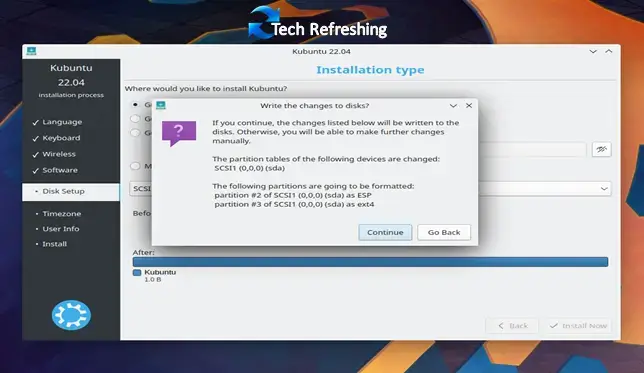Select the Wireless step in sidebar

click(x=59, y=154)
